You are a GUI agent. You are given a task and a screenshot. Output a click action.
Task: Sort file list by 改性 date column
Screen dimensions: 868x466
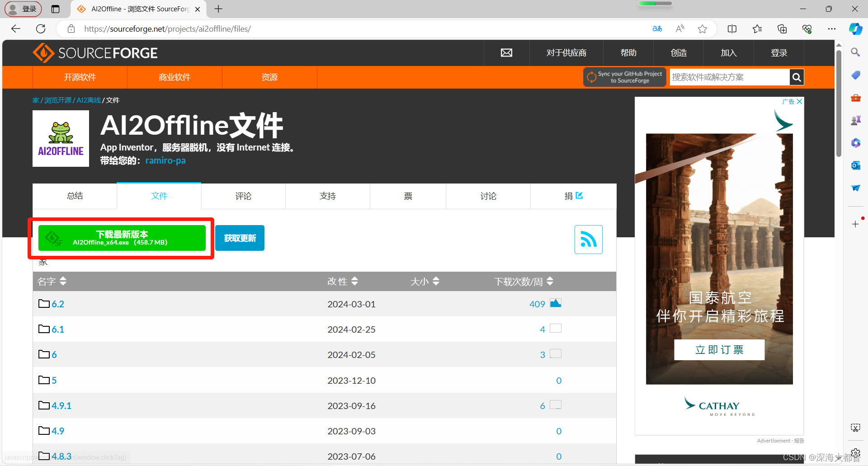coord(343,281)
